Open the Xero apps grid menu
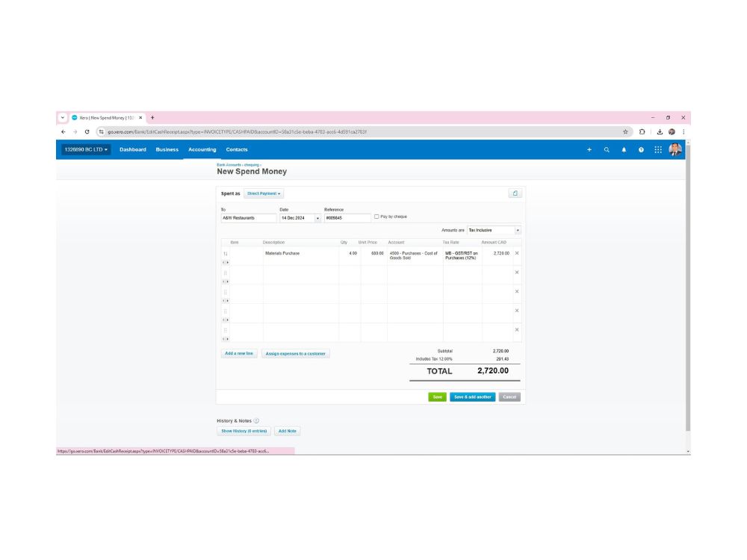Image resolution: width=747 pixels, height=560 pixels. [x=658, y=149]
